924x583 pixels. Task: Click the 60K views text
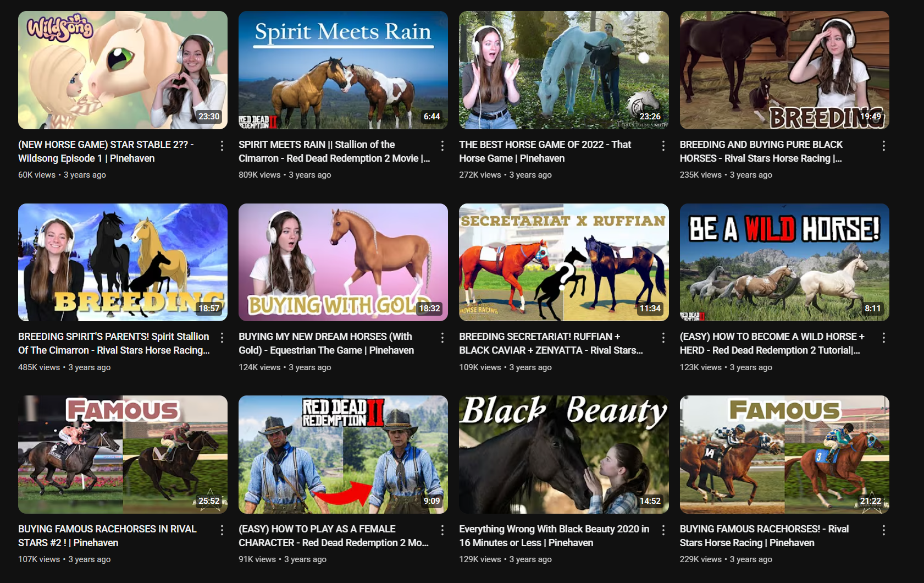coord(37,175)
